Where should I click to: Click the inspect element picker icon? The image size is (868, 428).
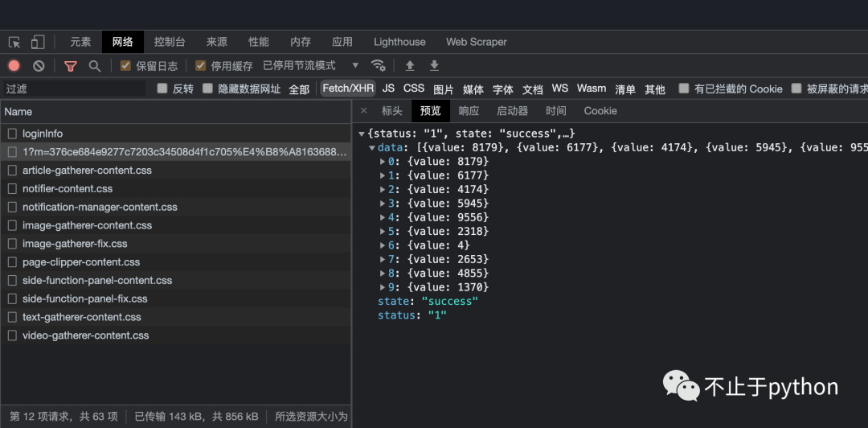14,42
